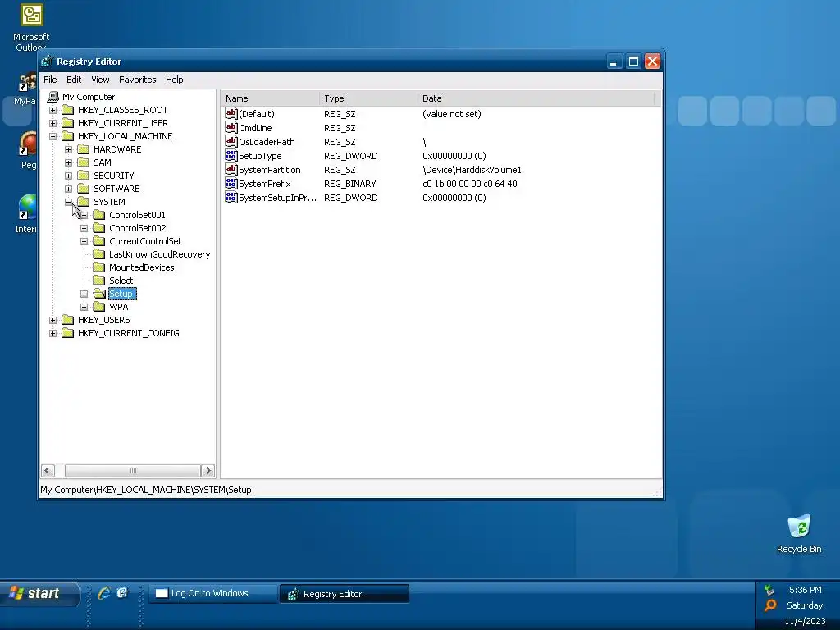Click the tree horizontal scrollbar thumb
The height and width of the screenshot is (630, 840).
[133, 471]
